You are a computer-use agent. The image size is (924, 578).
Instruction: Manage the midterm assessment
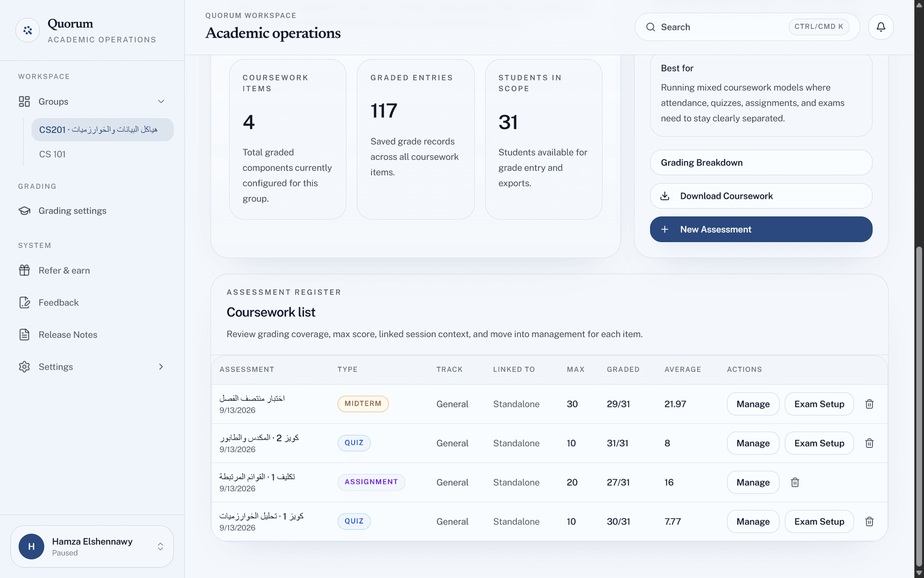pyautogui.click(x=753, y=404)
